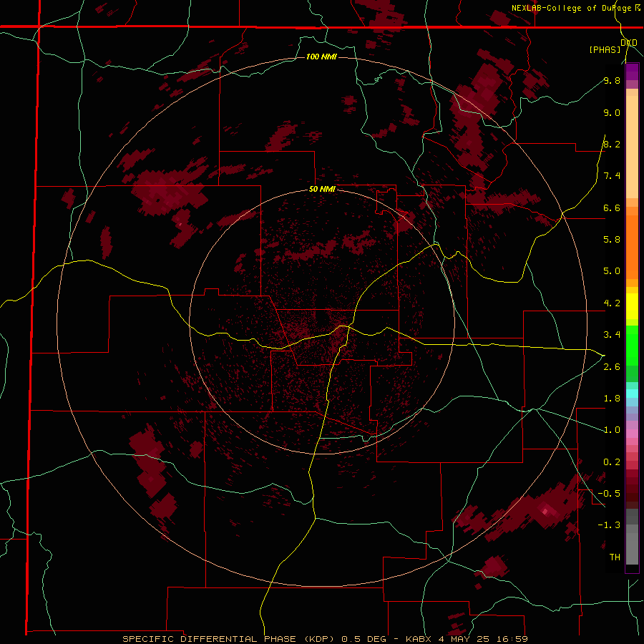Click the 0.2 value on color scale

coord(612,462)
